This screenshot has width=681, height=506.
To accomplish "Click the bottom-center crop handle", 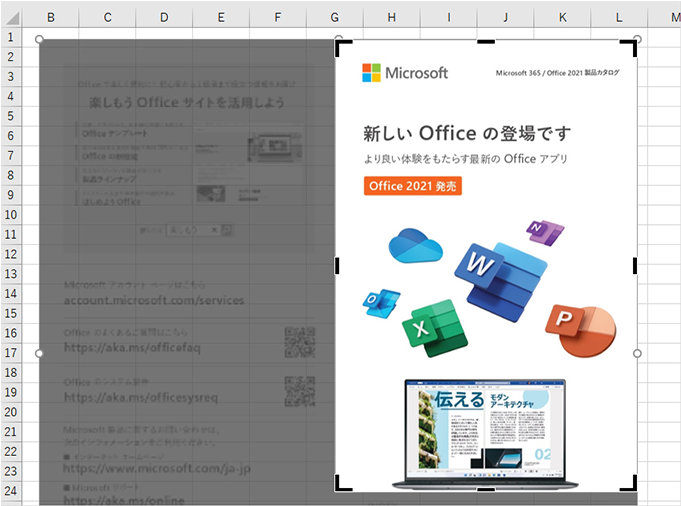I will point(486,489).
